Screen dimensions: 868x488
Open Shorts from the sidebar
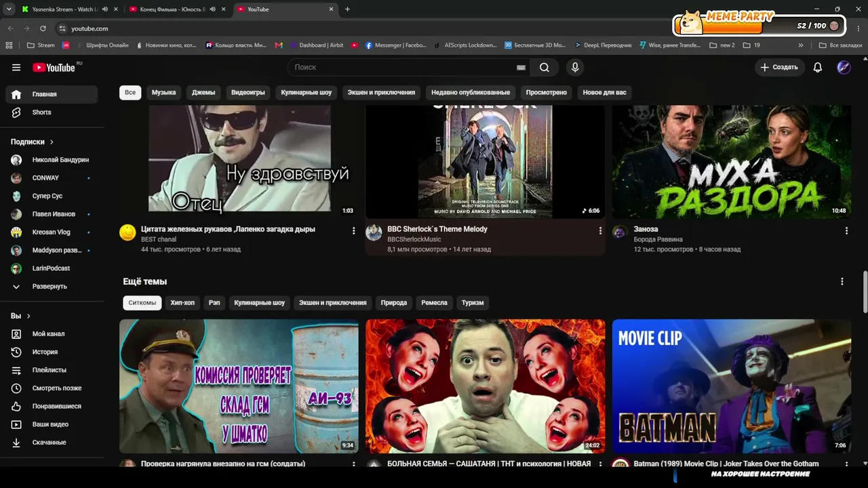(52, 112)
